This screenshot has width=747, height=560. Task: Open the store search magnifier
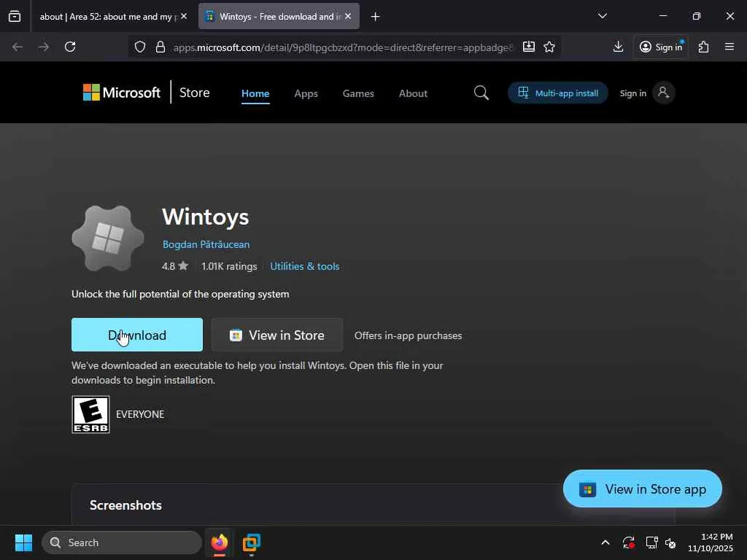tap(481, 93)
